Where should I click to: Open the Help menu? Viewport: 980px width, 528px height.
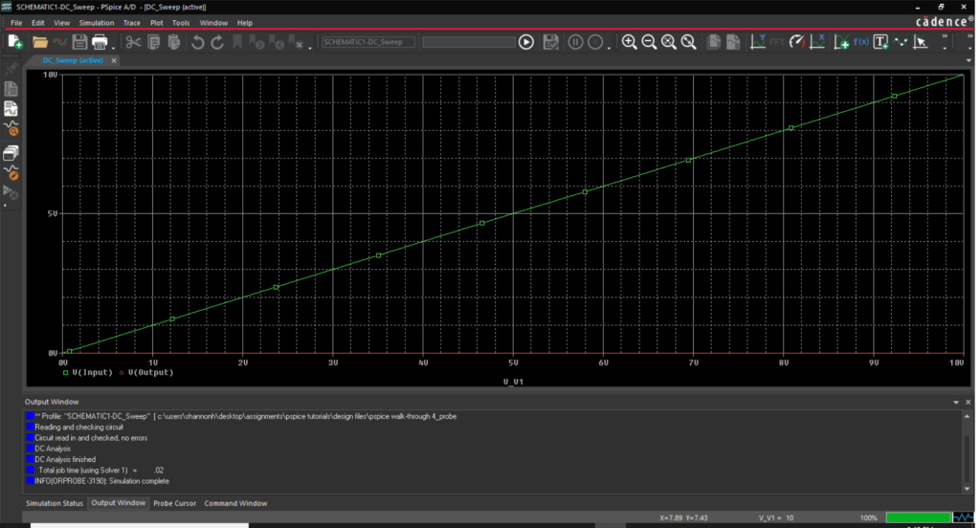point(244,23)
